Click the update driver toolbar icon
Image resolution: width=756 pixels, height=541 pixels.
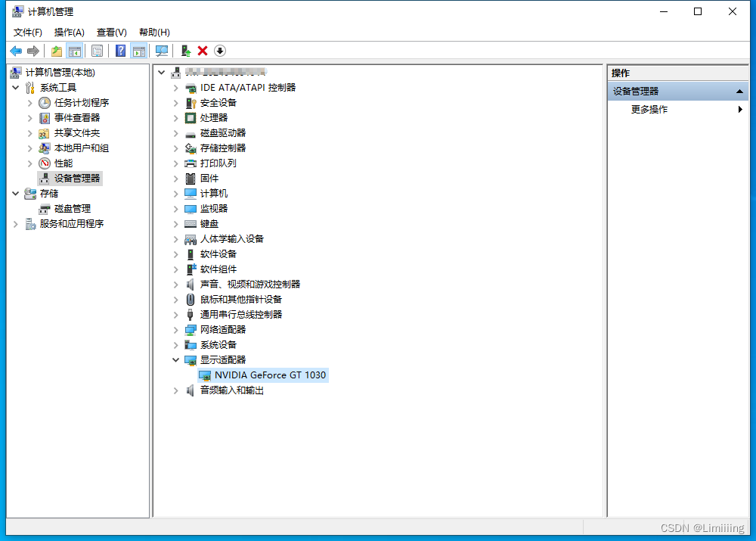tap(186, 51)
